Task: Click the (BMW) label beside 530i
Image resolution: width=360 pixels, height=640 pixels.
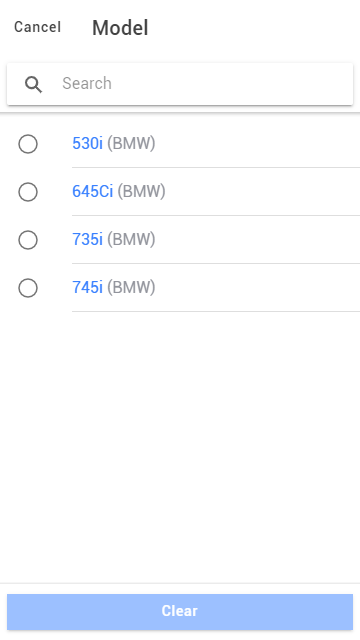Action: coord(131,143)
